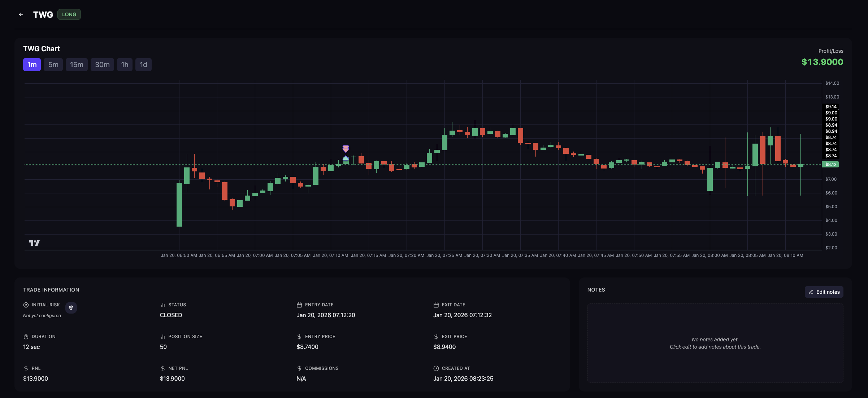The width and height of the screenshot is (868, 398).
Task: Click the LONG position badge
Action: pos(69,14)
